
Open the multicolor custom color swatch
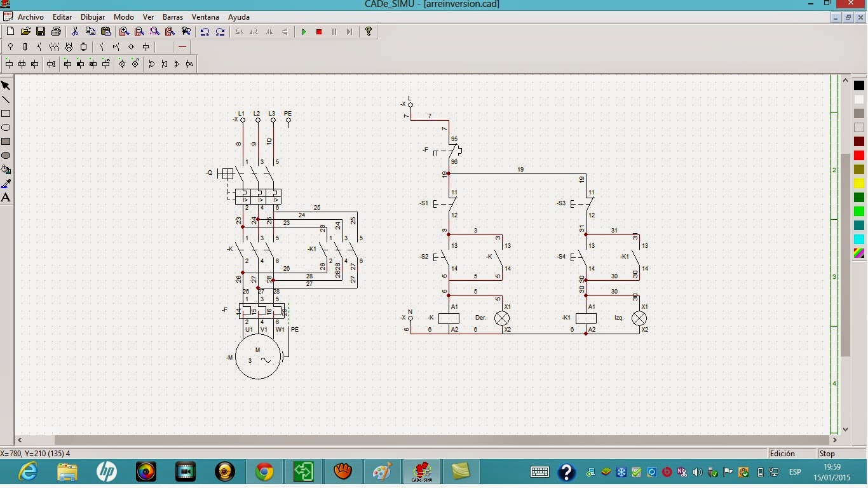[x=859, y=254]
